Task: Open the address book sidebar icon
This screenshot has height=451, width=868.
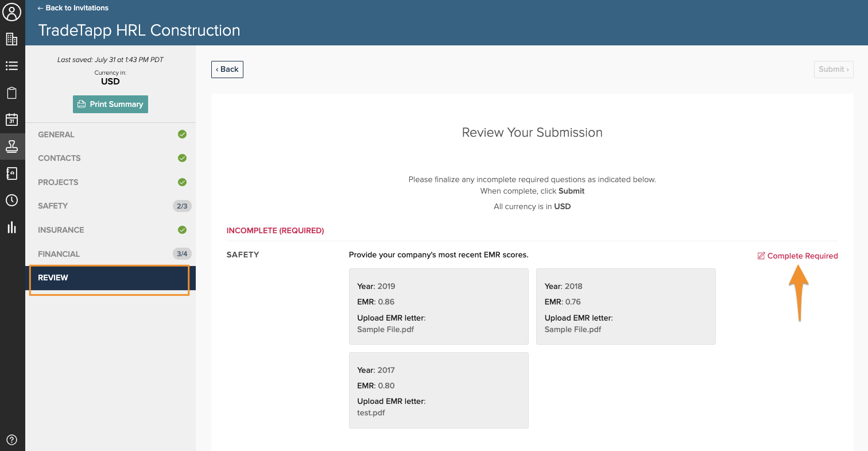Action: 12,174
